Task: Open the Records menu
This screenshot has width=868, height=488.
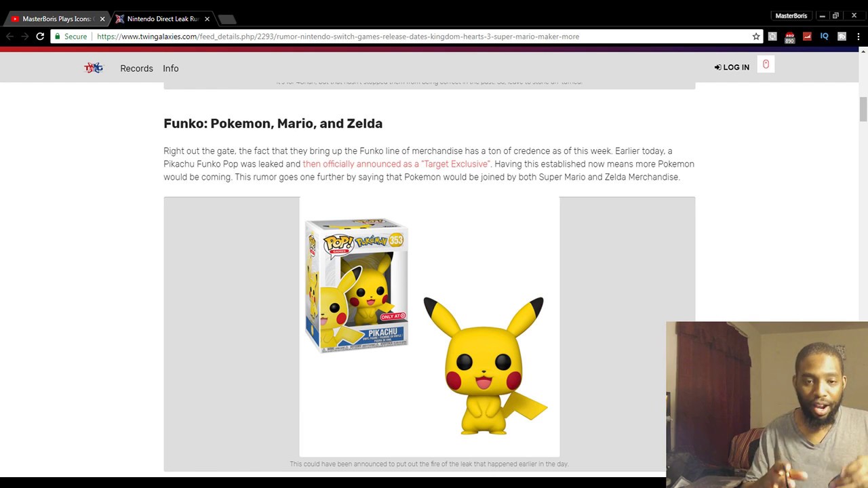Action: [136, 68]
